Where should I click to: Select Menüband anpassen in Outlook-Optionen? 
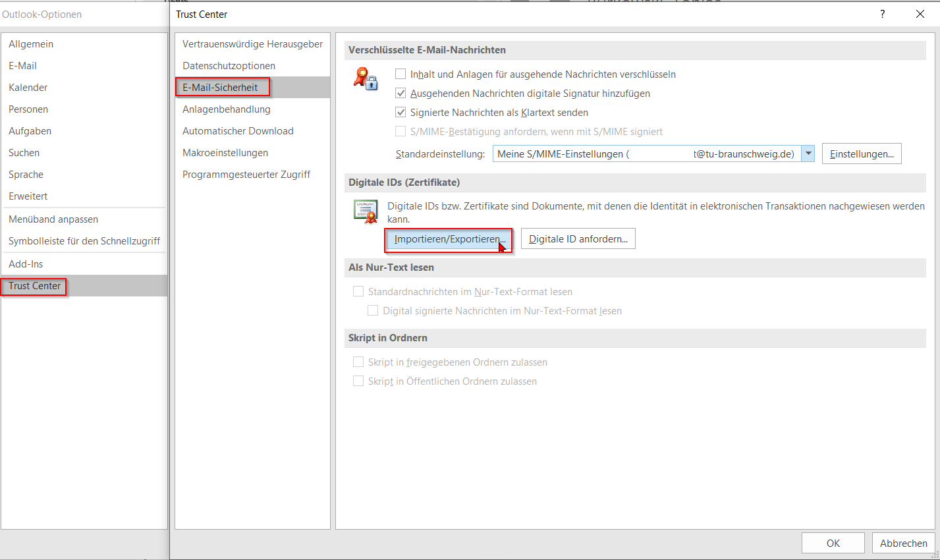pos(84,219)
